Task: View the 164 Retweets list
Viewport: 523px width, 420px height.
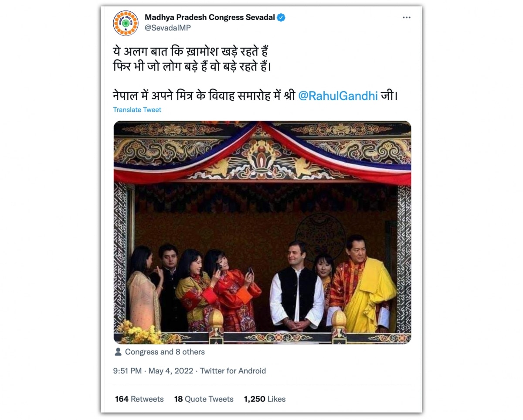Action: (139, 399)
